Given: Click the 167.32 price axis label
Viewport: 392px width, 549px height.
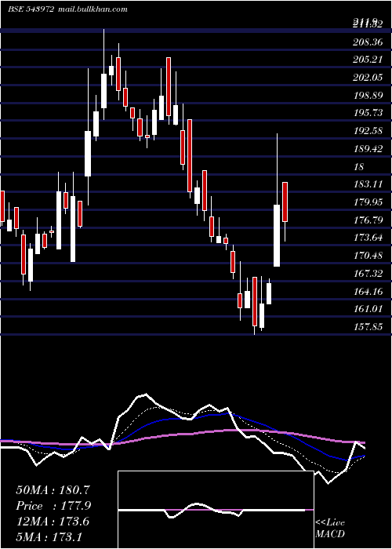Looking at the screenshot, I should click(368, 274).
